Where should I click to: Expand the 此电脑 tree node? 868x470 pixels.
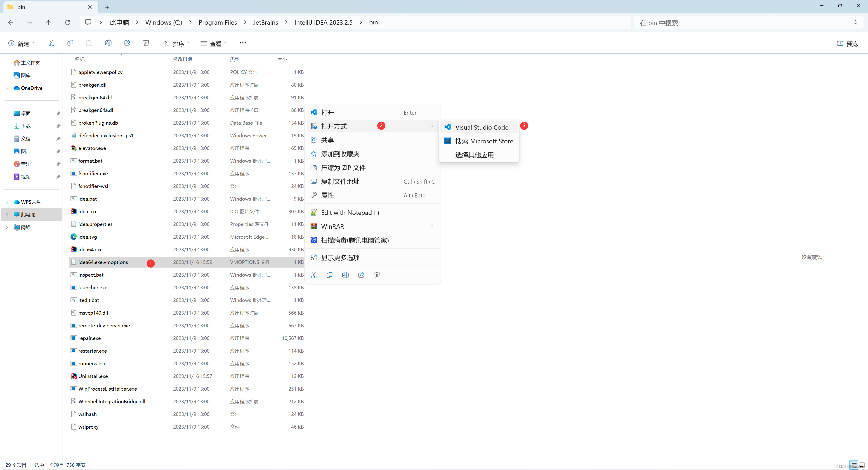click(7, 215)
